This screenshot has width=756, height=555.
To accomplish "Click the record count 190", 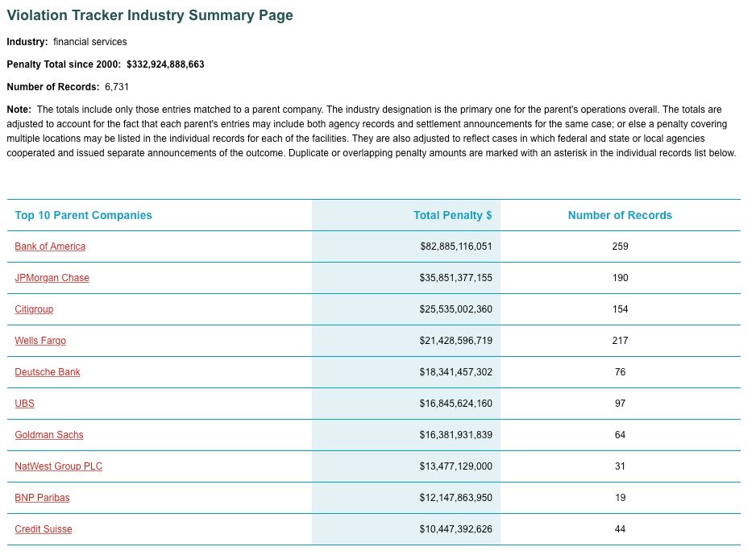I will point(620,277).
